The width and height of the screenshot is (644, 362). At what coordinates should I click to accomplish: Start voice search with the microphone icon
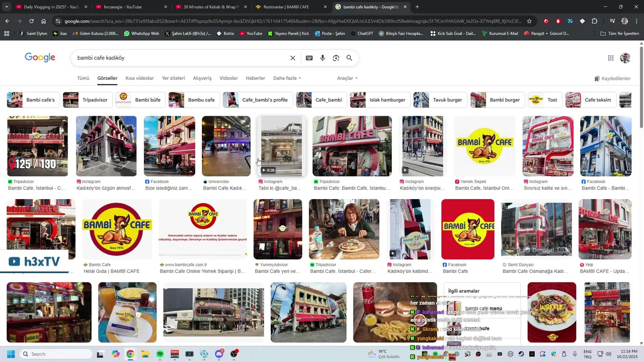tap(323, 58)
